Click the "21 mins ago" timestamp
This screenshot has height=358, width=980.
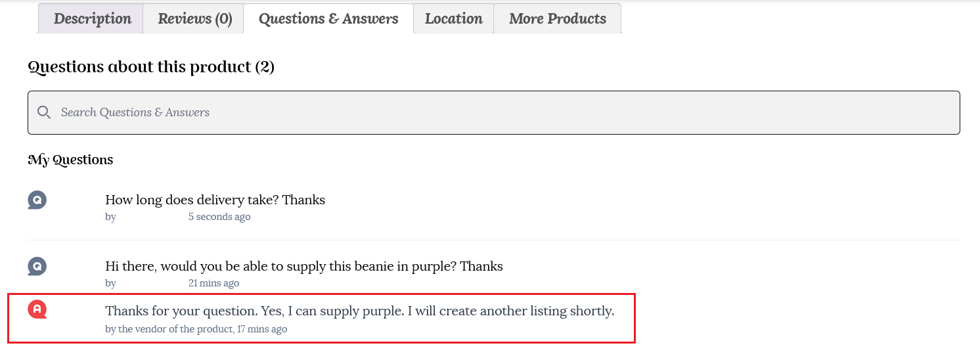click(213, 284)
